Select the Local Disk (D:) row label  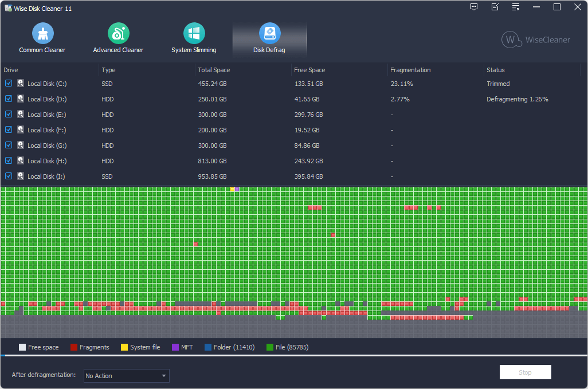[47, 99]
